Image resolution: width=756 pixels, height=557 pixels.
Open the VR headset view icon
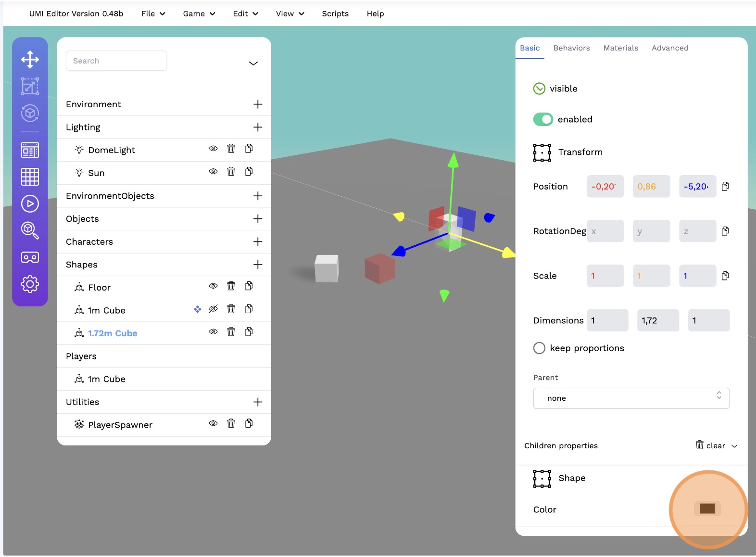click(30, 257)
